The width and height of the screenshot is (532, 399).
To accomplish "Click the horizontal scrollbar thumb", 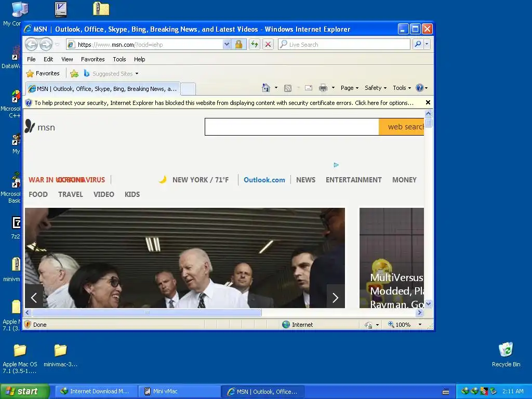I will 147,312.
